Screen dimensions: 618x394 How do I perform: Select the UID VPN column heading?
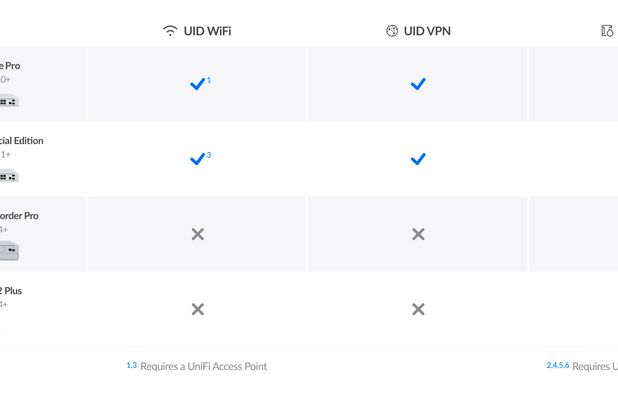[x=427, y=31]
